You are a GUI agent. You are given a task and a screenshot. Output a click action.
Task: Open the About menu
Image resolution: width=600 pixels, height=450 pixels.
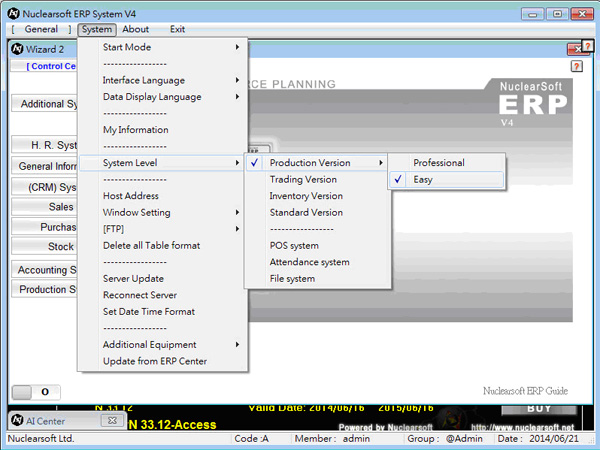pos(135,29)
